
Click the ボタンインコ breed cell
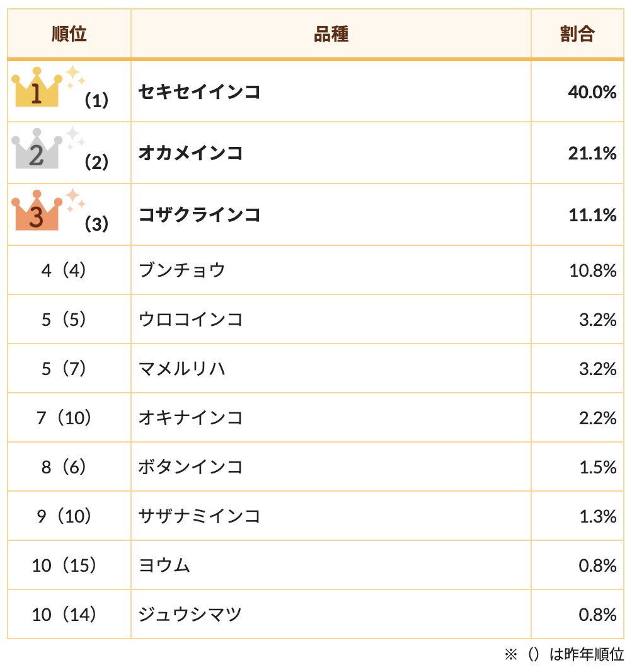[190, 467]
